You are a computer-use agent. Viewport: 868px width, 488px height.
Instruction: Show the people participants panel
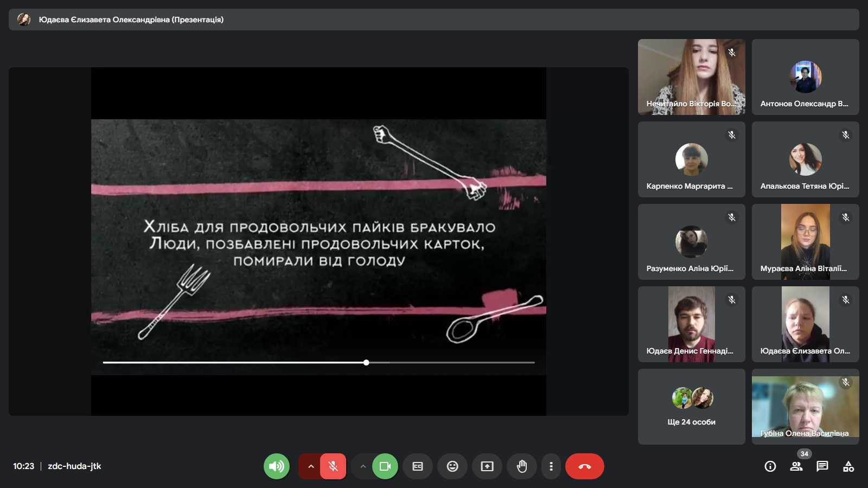[796, 466]
